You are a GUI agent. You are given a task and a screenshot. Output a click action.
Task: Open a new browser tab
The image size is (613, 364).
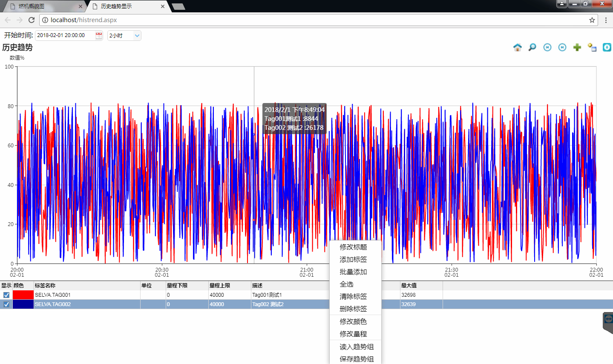(x=178, y=6)
